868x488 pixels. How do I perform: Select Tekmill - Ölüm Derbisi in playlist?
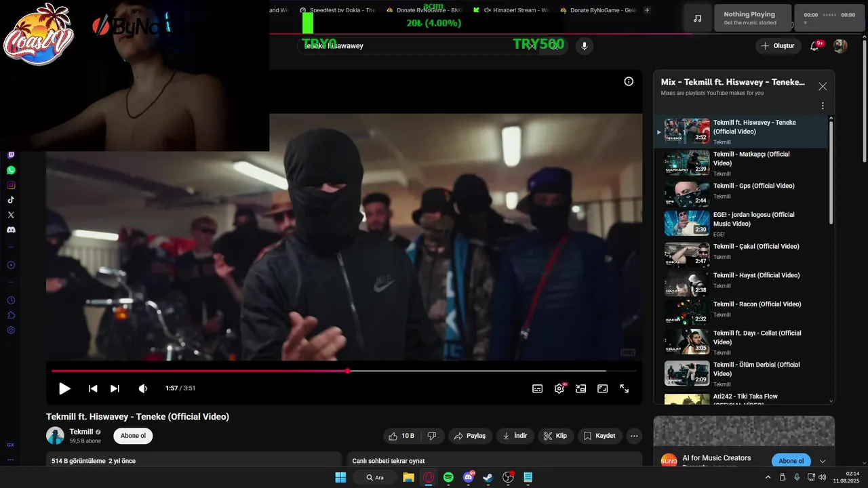[741, 373]
